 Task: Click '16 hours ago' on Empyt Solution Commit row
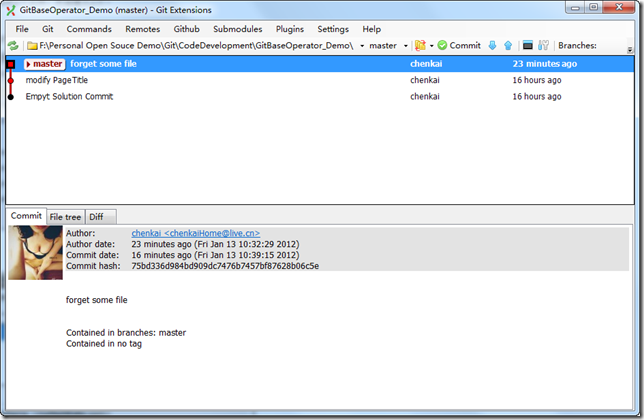537,97
